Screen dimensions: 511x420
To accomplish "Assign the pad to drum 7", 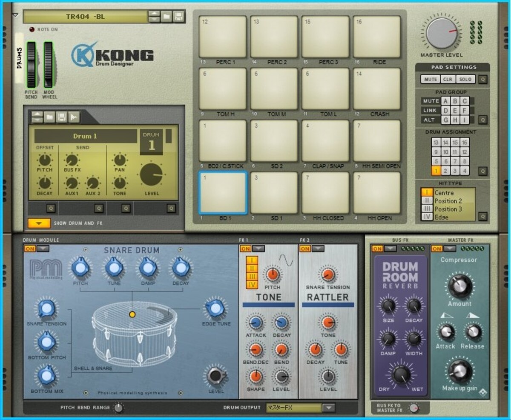I will (x=455, y=161).
